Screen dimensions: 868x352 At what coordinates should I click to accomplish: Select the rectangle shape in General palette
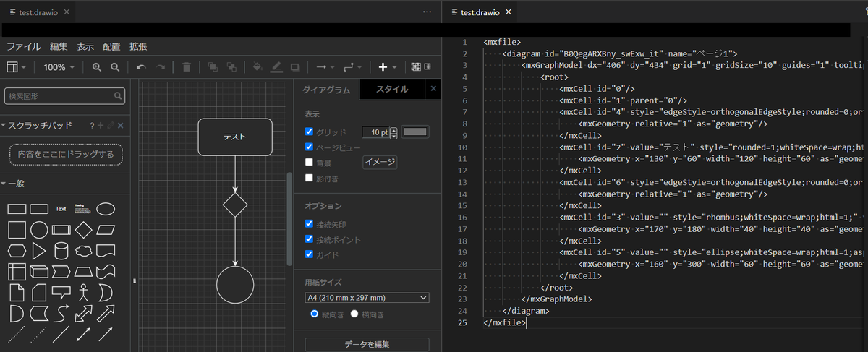17,209
